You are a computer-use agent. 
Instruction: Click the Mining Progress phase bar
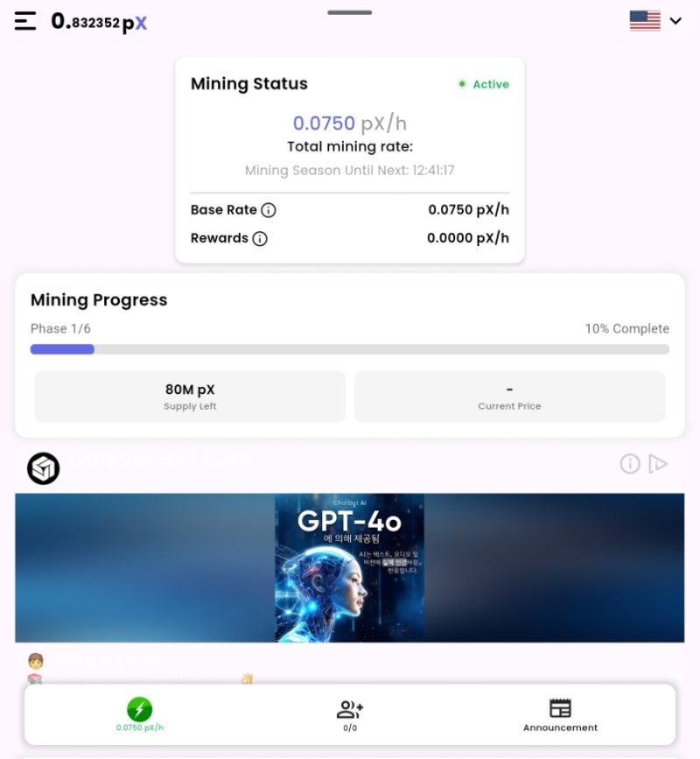tap(350, 349)
